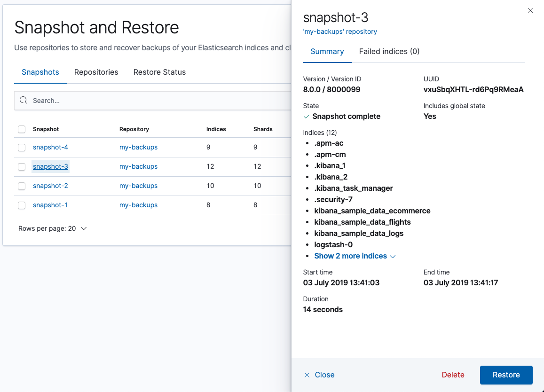
Task: Click the X icon to dismiss the flyout
Action: [x=530, y=10]
